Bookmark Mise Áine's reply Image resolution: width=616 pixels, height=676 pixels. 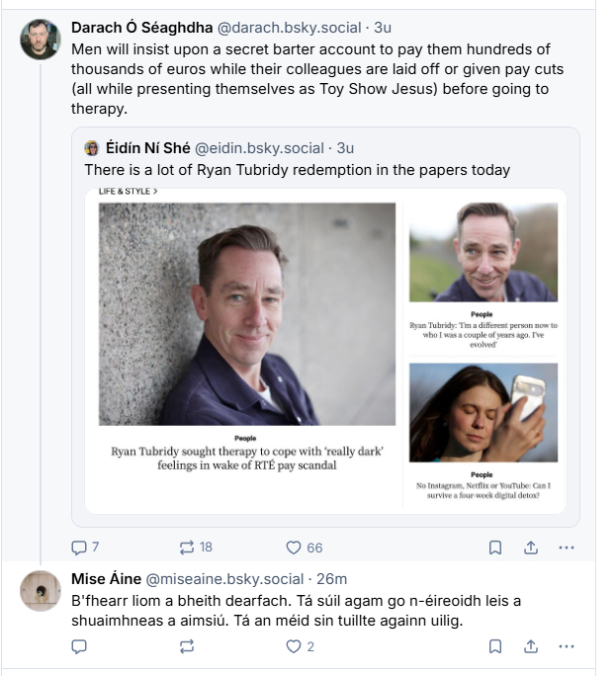[x=495, y=646]
